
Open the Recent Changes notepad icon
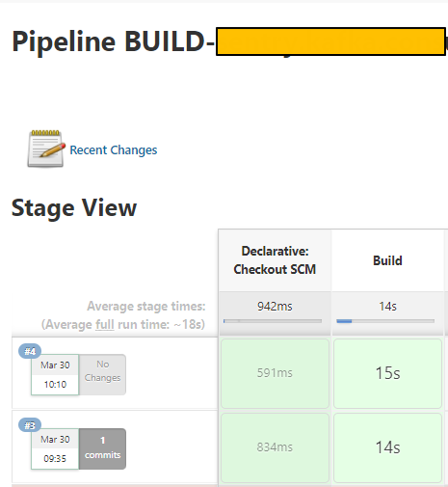click(x=45, y=149)
